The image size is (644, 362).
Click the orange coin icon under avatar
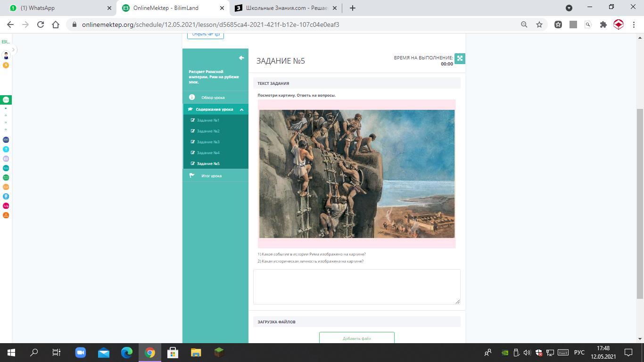pyautogui.click(x=6, y=65)
